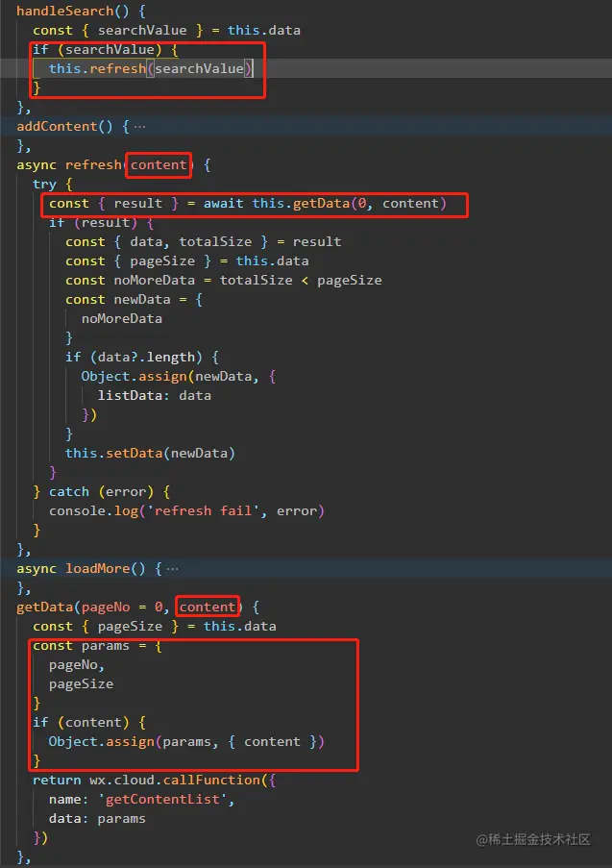Click the loadMore function name
The width and height of the screenshot is (612, 868).
point(97,569)
